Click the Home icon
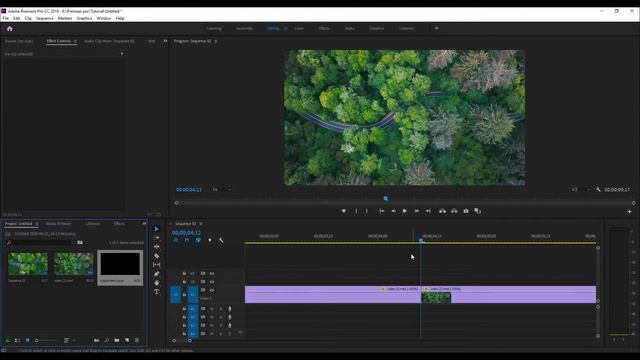Screen dimensions: 640x360 point(9,29)
